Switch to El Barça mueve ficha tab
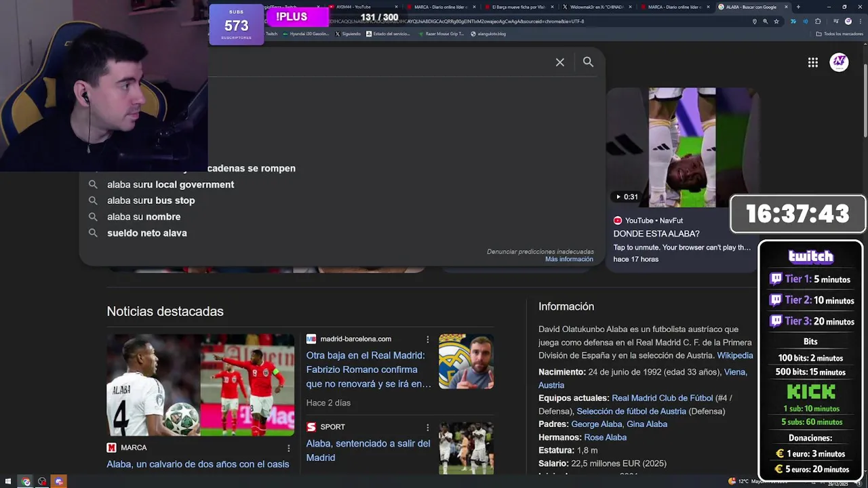The width and height of the screenshot is (868, 488). point(519,7)
